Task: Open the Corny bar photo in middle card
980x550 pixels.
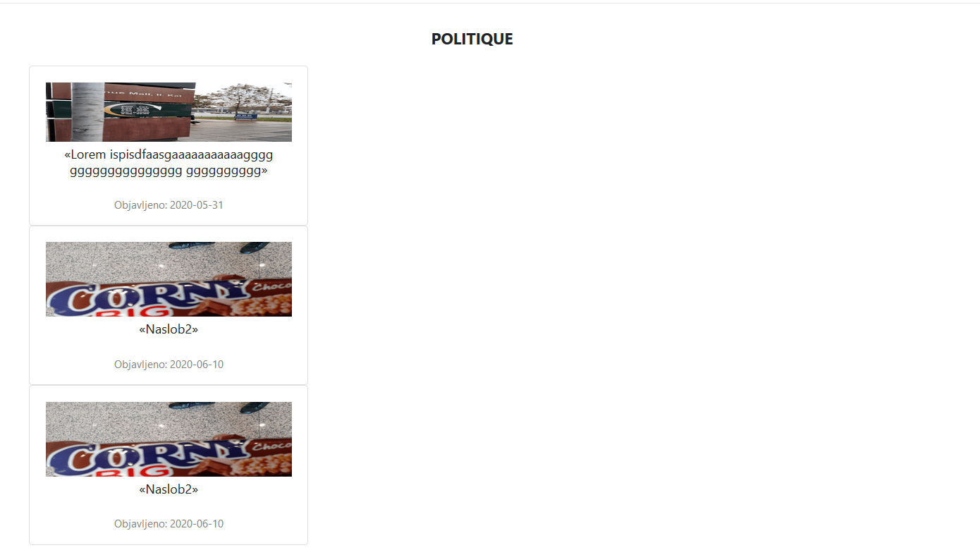Action: (169, 279)
